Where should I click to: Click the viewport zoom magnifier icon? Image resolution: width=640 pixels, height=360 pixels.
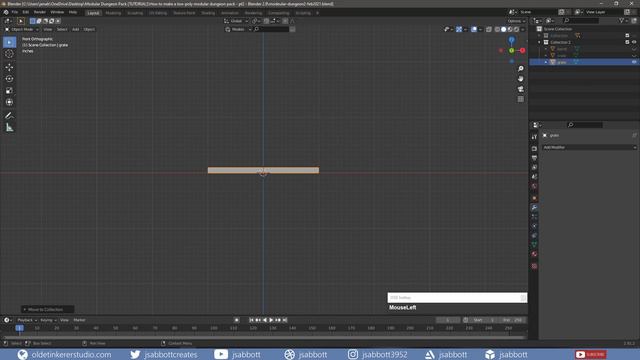click(520, 69)
